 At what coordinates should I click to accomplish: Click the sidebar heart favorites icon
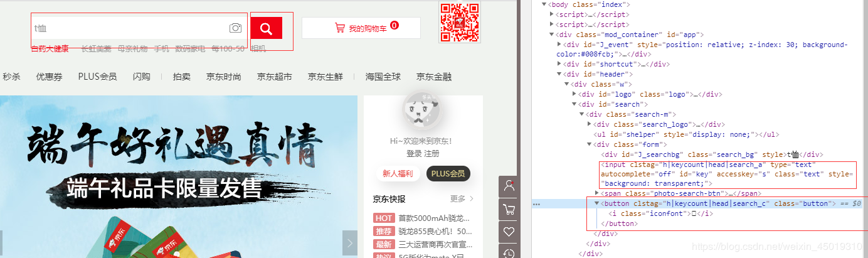click(x=509, y=232)
